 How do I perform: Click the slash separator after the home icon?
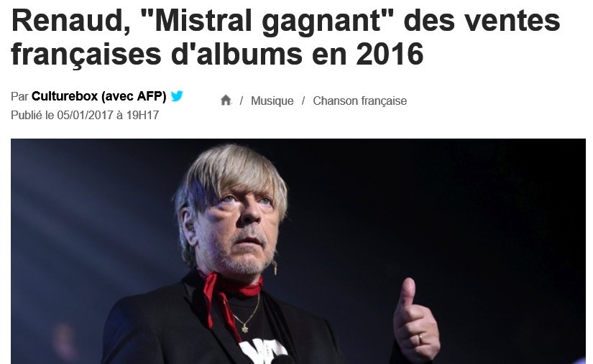(x=242, y=101)
